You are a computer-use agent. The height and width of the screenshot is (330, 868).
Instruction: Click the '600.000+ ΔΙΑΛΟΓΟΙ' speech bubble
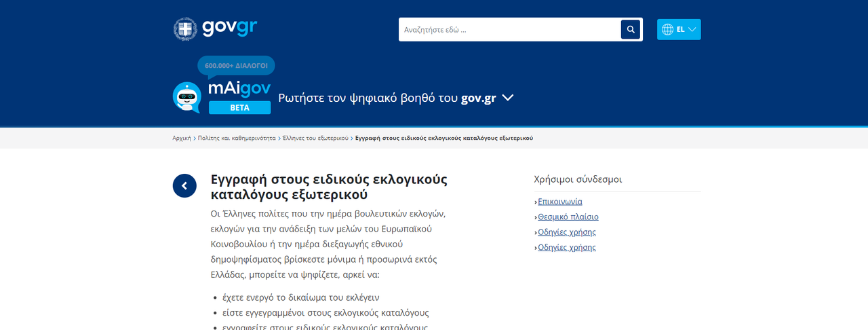pos(236,66)
